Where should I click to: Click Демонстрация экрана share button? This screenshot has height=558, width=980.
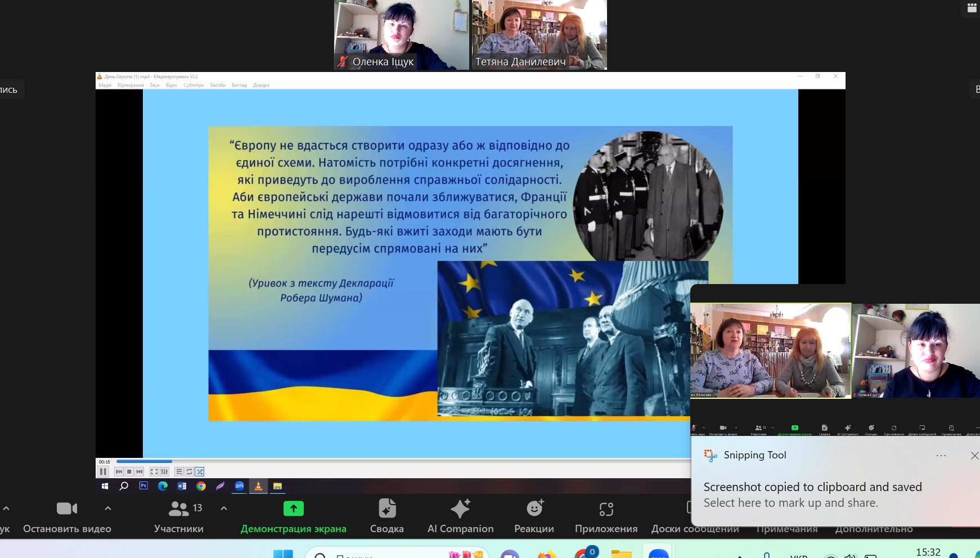point(293,516)
